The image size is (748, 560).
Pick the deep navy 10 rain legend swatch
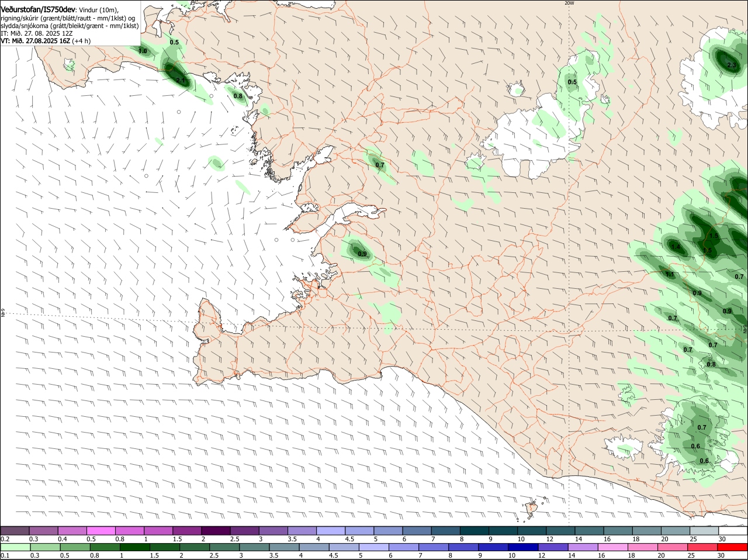click(525, 547)
